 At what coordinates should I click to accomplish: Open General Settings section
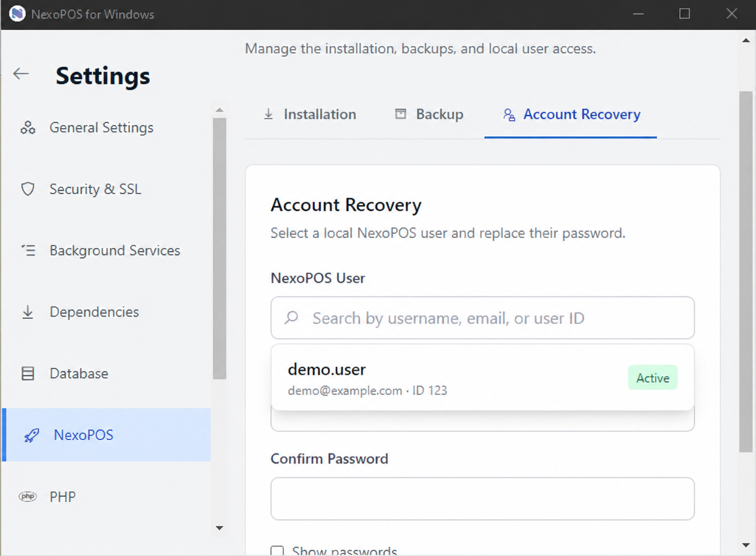click(x=107, y=127)
